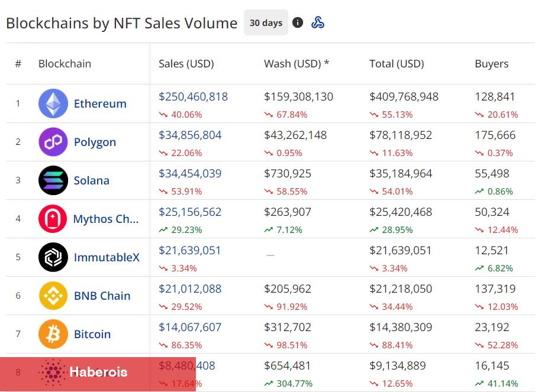Screen dimensions: 541x392
Task: Click wash value $654,481 in row 8
Action: click(x=288, y=365)
